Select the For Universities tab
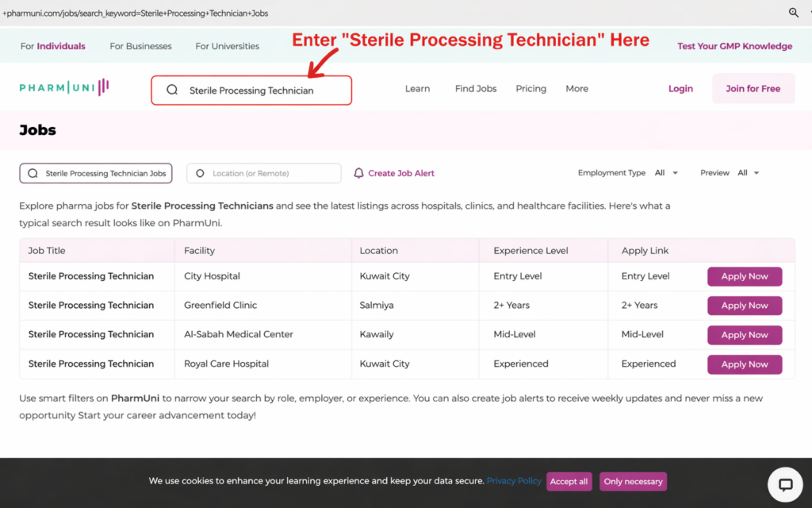 (x=228, y=46)
